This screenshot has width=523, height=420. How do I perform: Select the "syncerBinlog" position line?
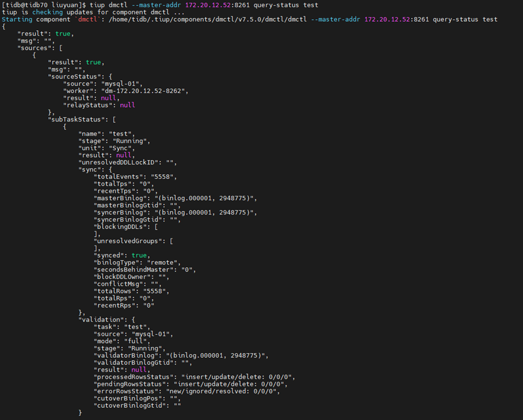(175, 212)
